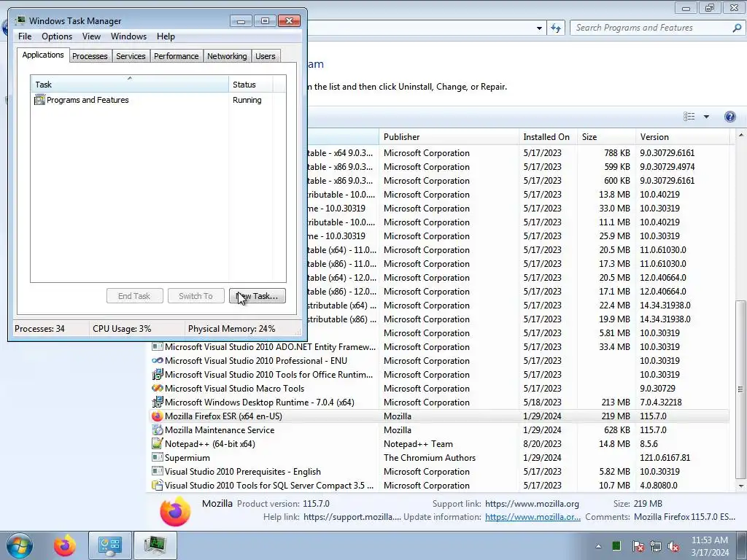747x560 pixels.
Task: Open Firefox from the taskbar
Action: (65, 545)
